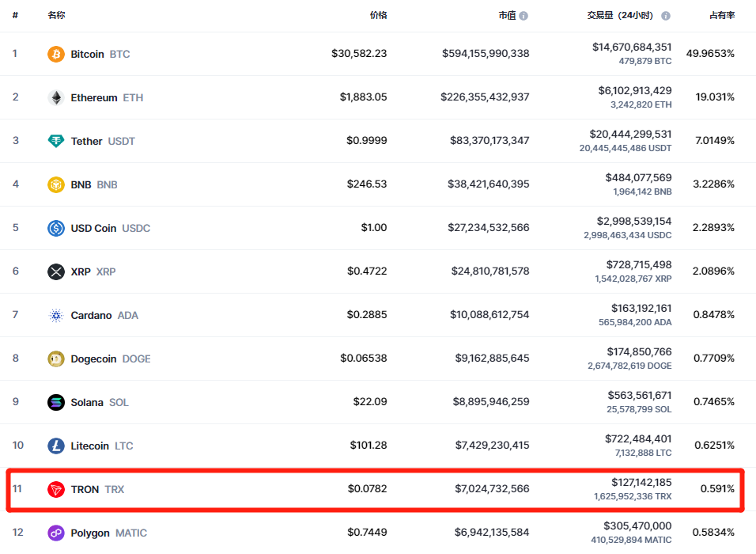Sort by the # rank column header

(15, 15)
